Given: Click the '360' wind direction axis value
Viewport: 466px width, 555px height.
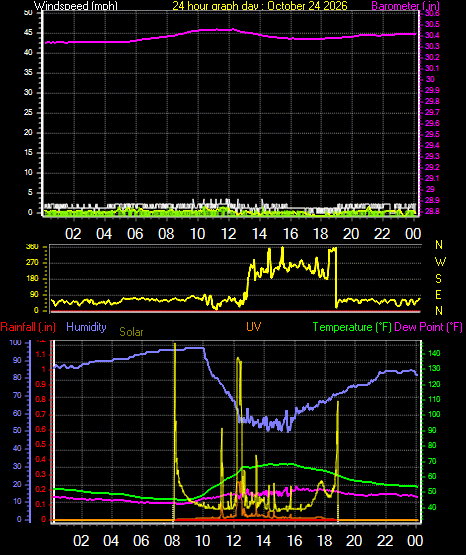Looking at the screenshot, I should click(x=32, y=247).
